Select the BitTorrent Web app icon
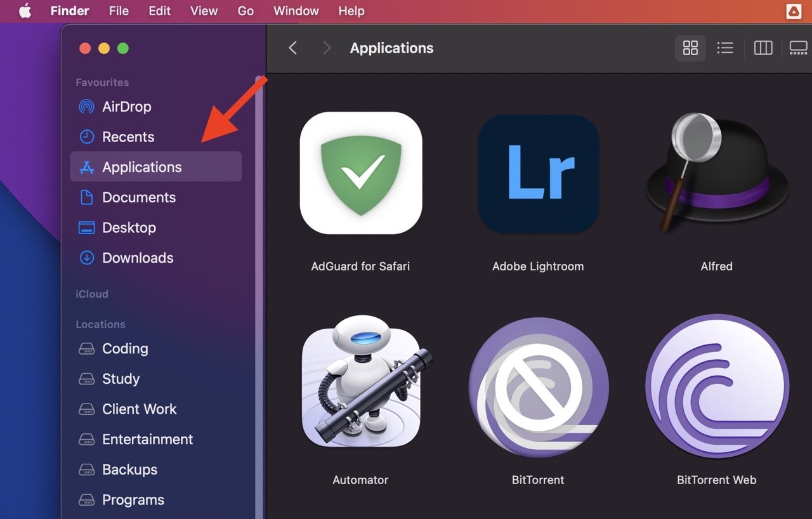Screen dimensions: 812x519 tap(717, 386)
